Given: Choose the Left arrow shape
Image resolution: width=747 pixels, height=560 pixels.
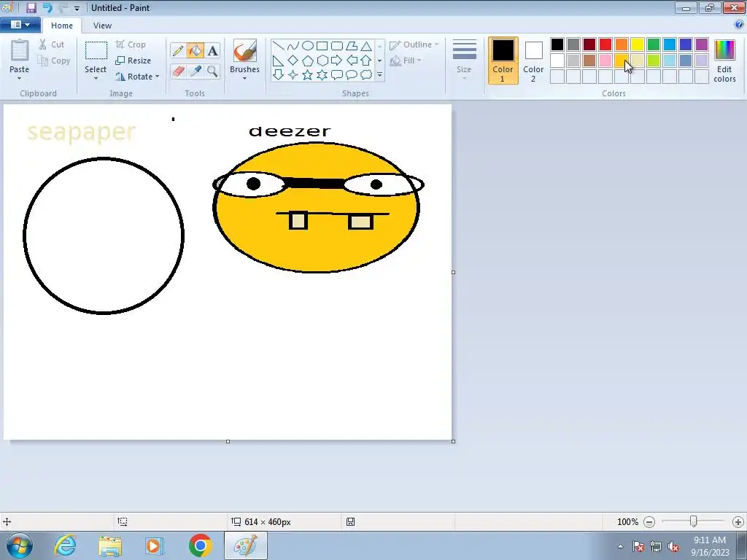Looking at the screenshot, I should 352,61.
